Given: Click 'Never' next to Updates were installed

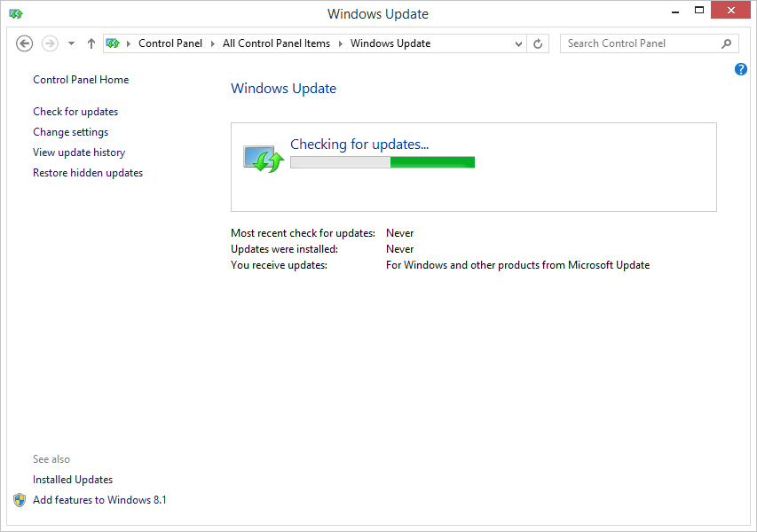Looking at the screenshot, I should pos(399,249).
